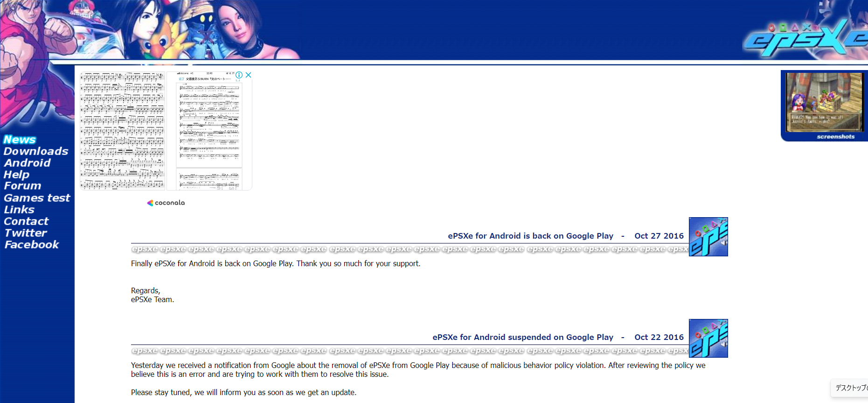868x403 pixels.
Task: Open the screenshots thumbnail image
Action: click(x=824, y=102)
